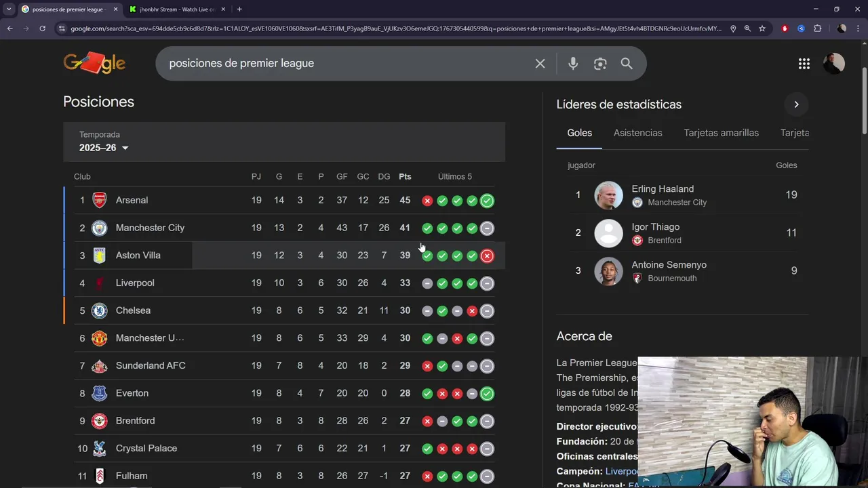Click the Líderes de estadísticas heading

click(619, 104)
